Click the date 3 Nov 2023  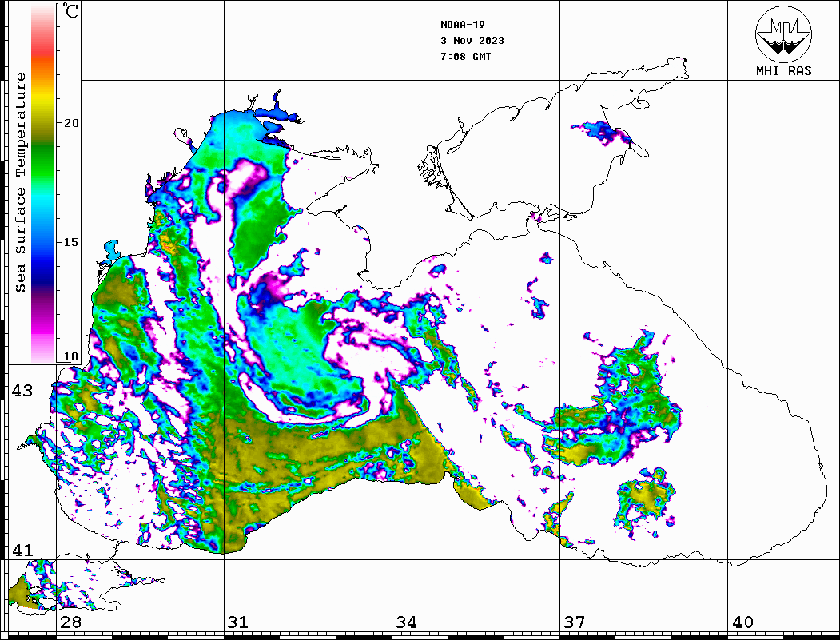pyautogui.click(x=472, y=41)
